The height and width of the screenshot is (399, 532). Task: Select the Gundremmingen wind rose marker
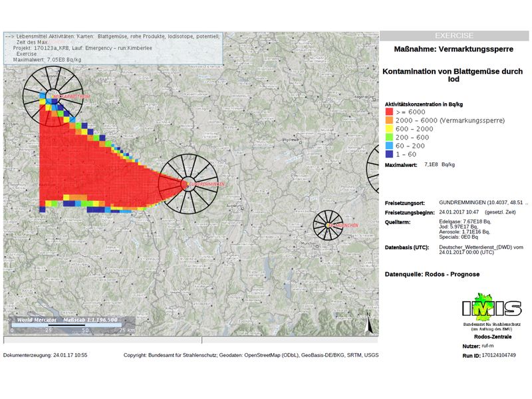click(x=188, y=184)
